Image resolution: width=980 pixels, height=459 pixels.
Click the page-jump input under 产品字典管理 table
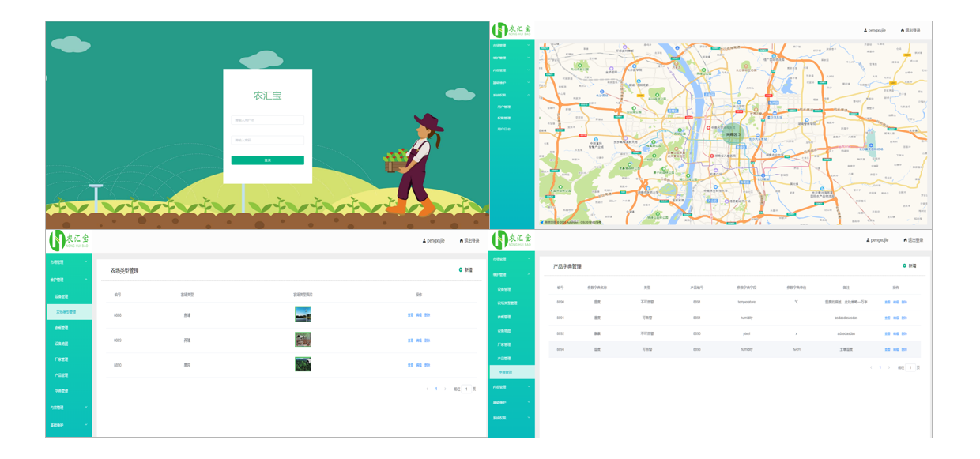click(910, 367)
